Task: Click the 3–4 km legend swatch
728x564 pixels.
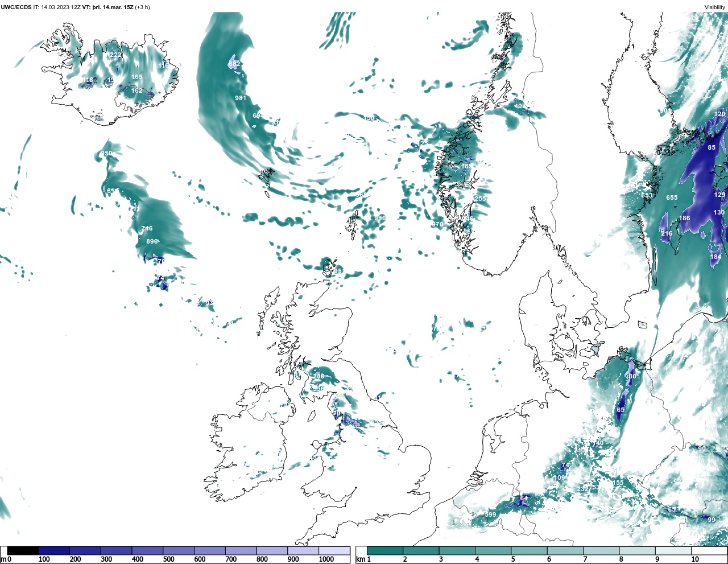Action: 457,551
